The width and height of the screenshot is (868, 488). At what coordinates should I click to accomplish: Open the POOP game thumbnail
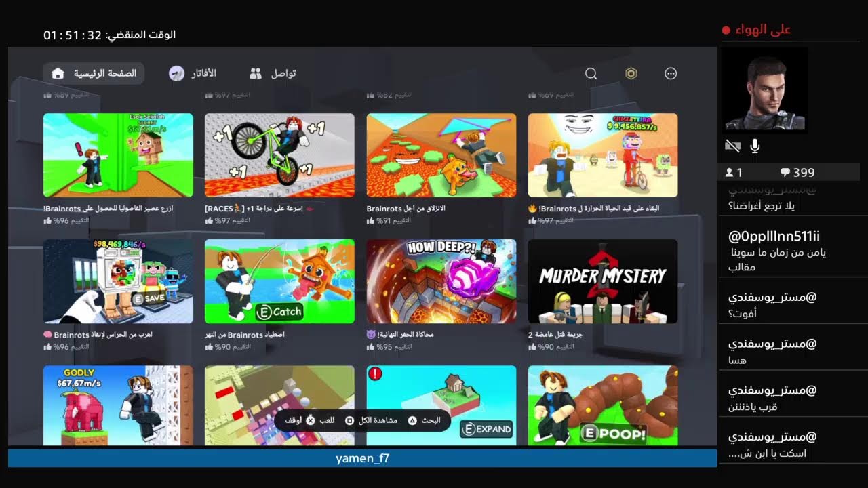pyautogui.click(x=603, y=405)
